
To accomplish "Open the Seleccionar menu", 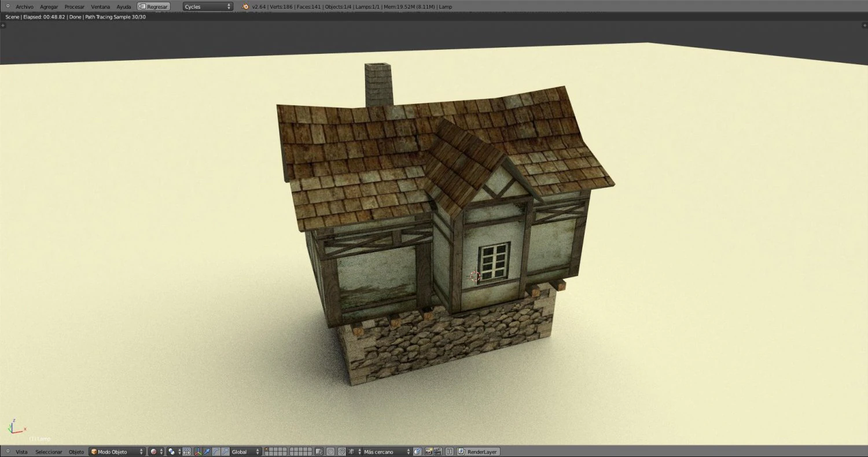I will coord(49,452).
